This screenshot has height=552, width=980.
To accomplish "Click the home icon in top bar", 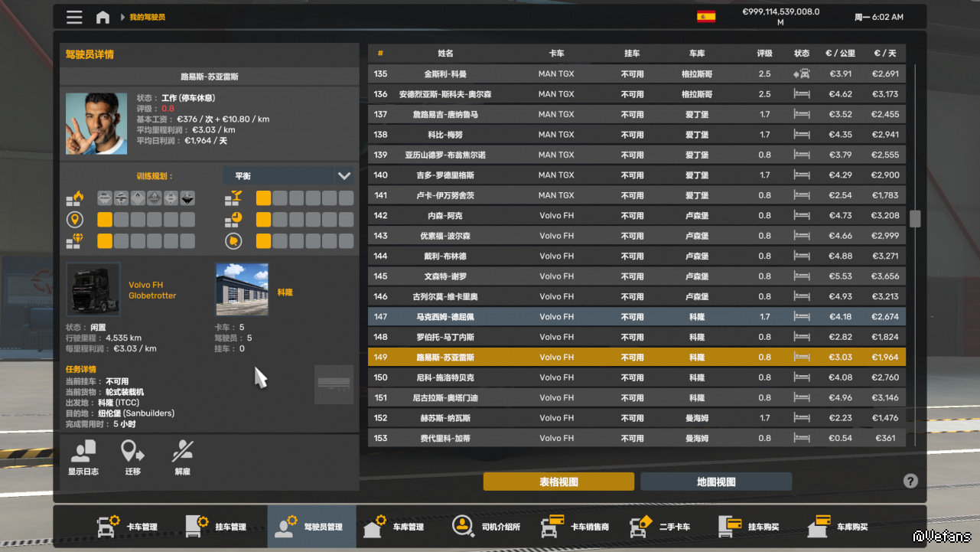I will point(103,17).
